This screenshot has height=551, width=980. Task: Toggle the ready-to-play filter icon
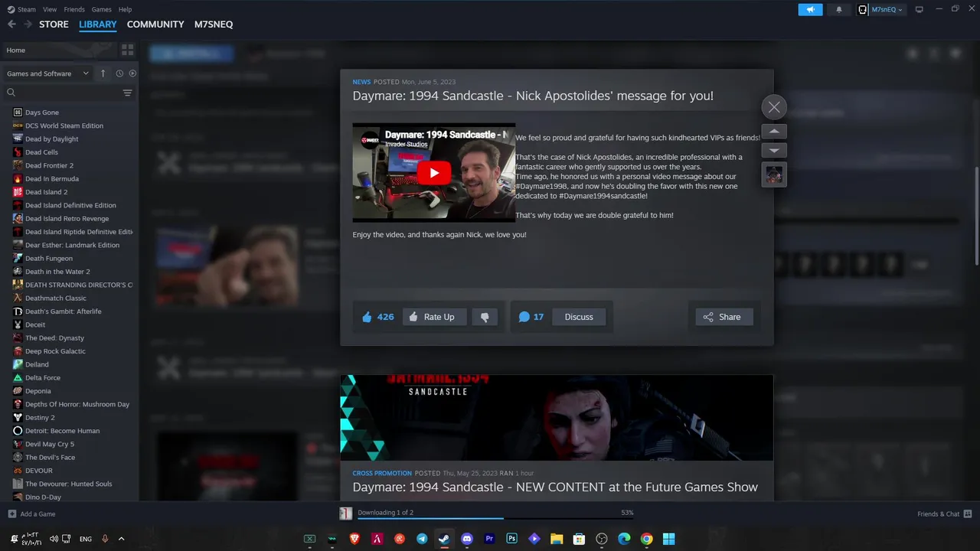[132, 73]
